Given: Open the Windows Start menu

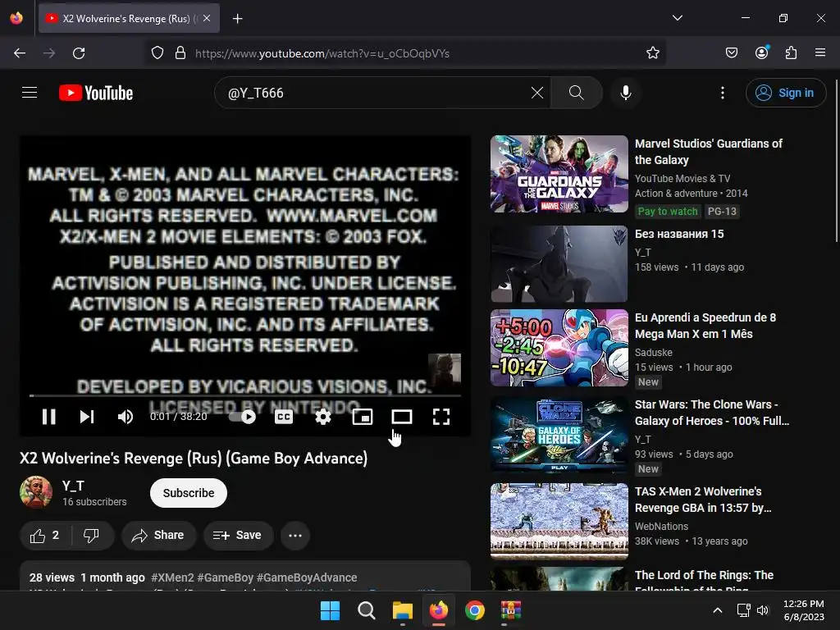Looking at the screenshot, I should 330,610.
